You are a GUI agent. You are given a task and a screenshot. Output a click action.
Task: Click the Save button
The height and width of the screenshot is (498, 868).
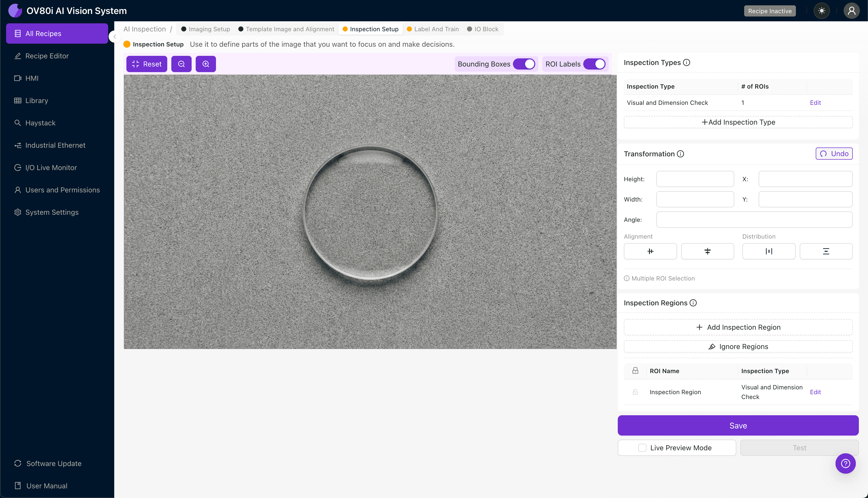click(x=738, y=425)
